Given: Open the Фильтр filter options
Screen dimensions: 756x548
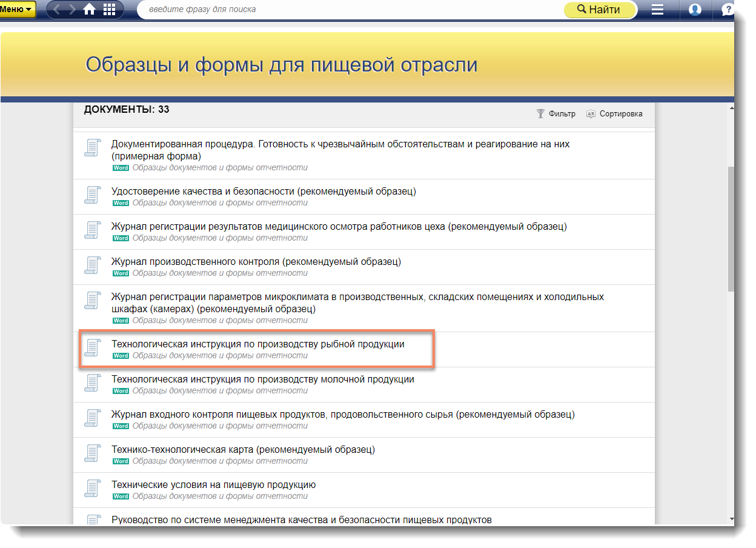Looking at the screenshot, I should tap(555, 114).
